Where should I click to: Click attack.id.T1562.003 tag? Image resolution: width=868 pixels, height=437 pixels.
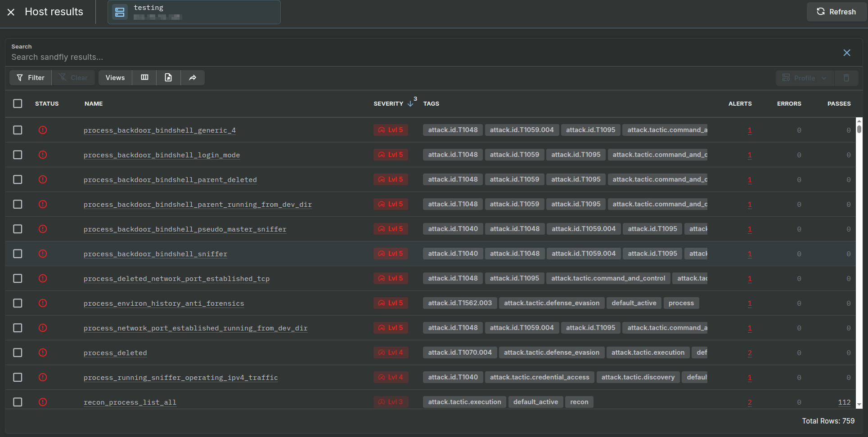pyautogui.click(x=460, y=303)
